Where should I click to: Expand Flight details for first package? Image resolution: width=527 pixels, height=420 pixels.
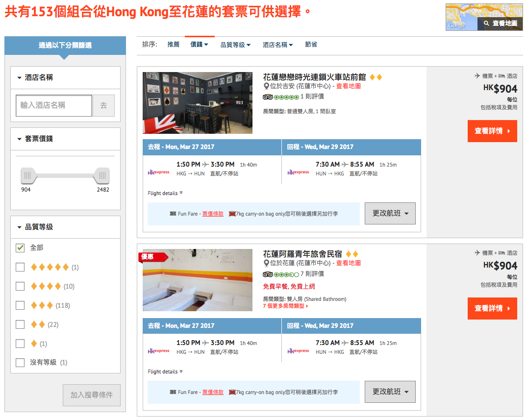pyautogui.click(x=165, y=193)
